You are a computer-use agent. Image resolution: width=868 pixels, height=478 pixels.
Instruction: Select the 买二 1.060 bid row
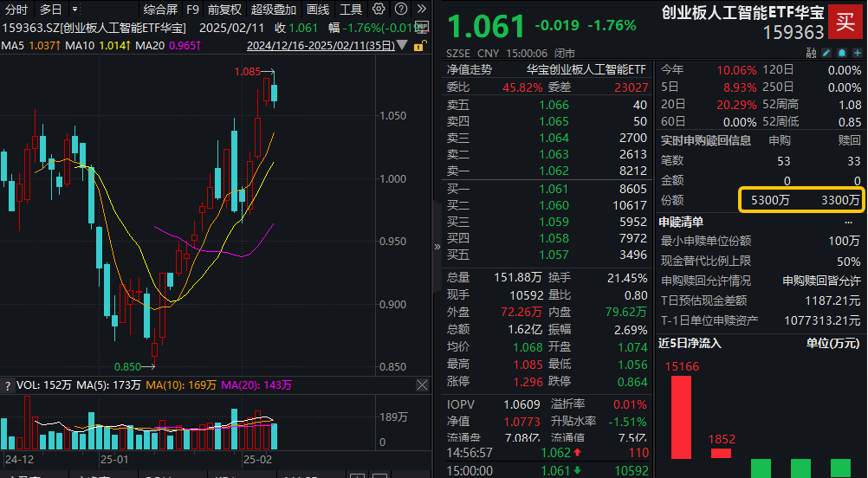pos(547,205)
